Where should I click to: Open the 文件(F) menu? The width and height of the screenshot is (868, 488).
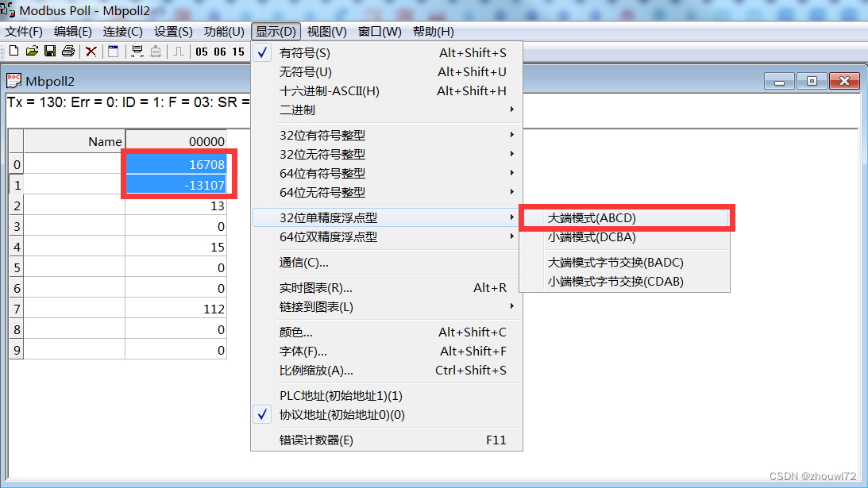(x=24, y=32)
